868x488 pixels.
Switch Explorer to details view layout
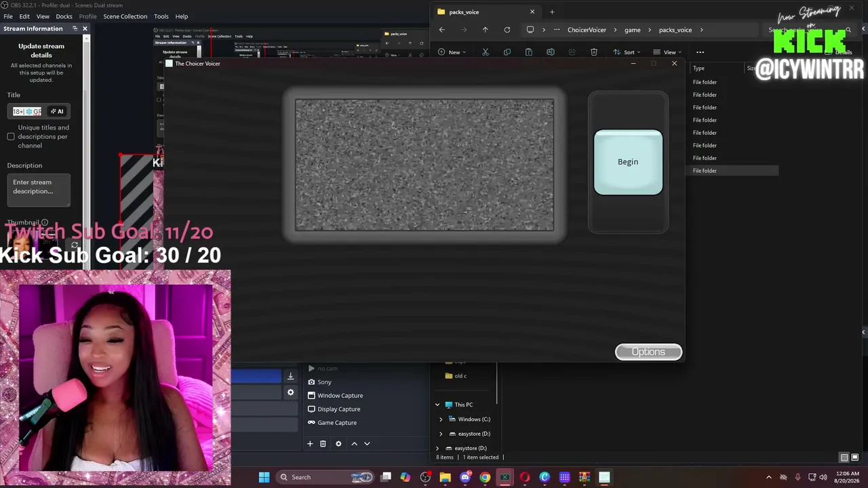click(844, 457)
